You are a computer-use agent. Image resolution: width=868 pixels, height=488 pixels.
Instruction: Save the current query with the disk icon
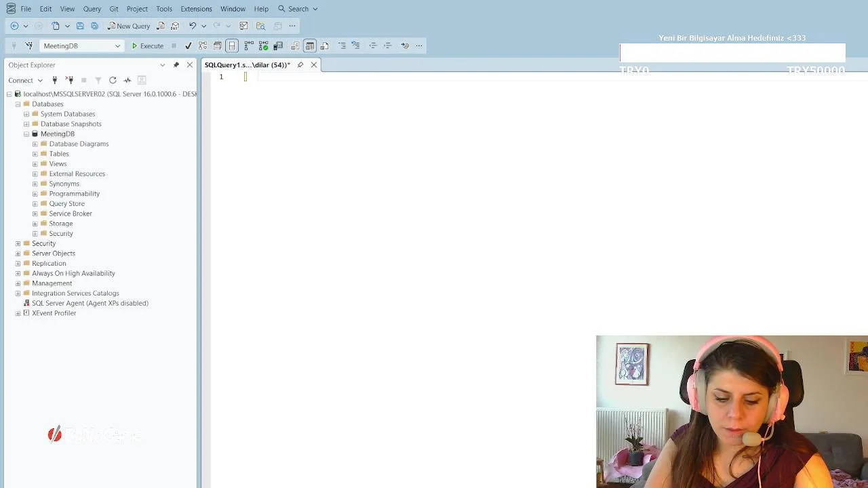click(x=80, y=26)
